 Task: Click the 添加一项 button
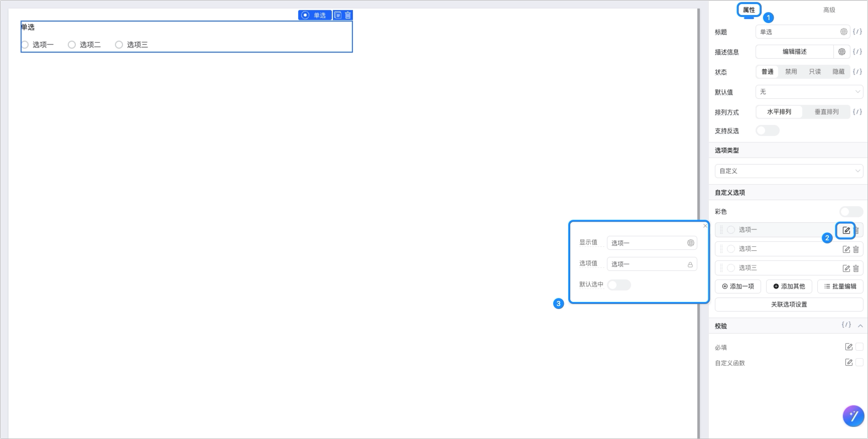(x=738, y=286)
